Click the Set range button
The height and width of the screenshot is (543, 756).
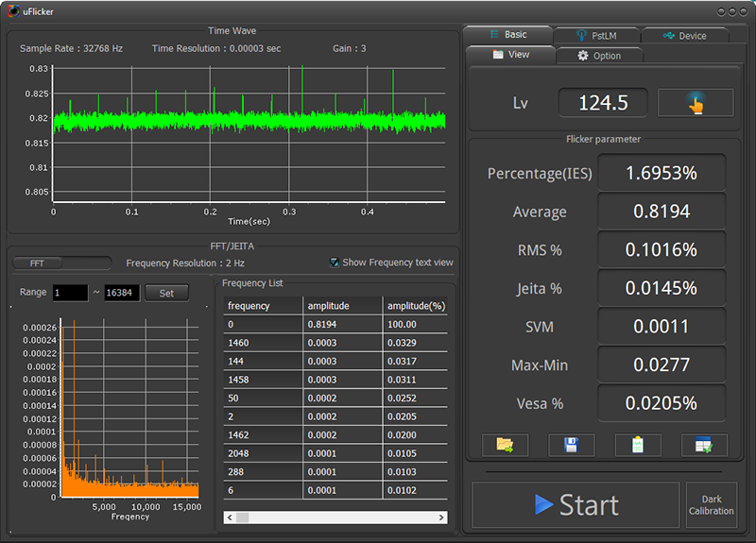166,293
